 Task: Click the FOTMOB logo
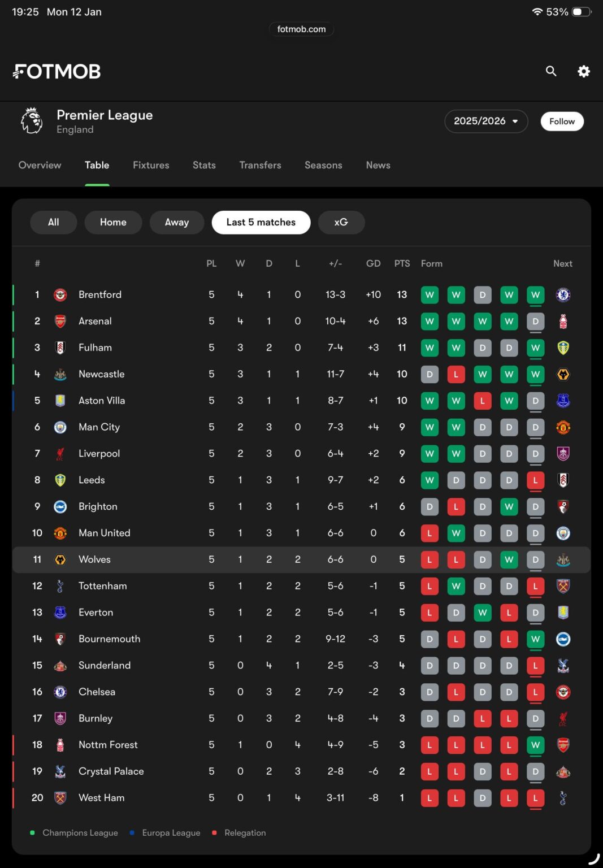click(x=57, y=71)
